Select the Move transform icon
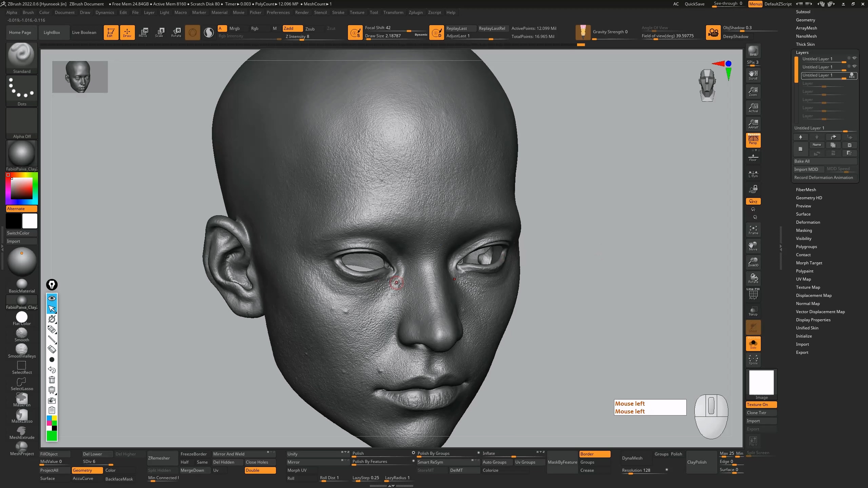The width and height of the screenshot is (868, 488). [x=143, y=32]
